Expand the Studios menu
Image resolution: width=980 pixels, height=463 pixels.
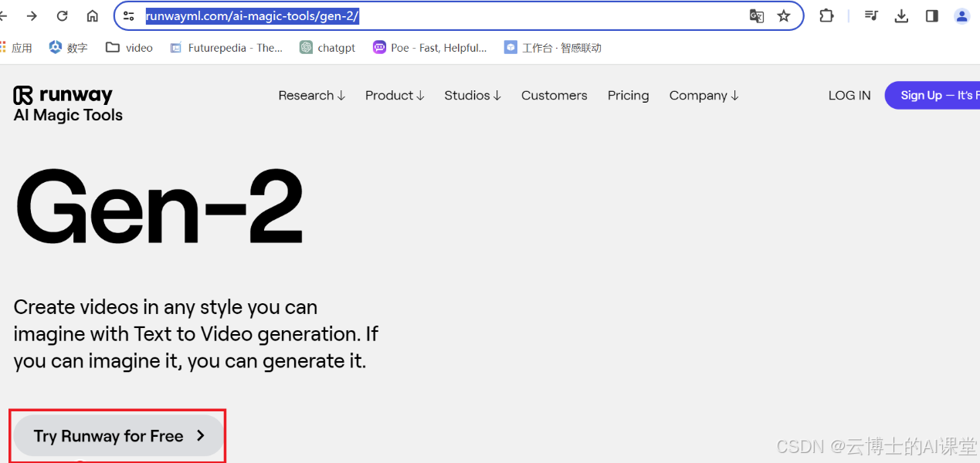click(473, 96)
